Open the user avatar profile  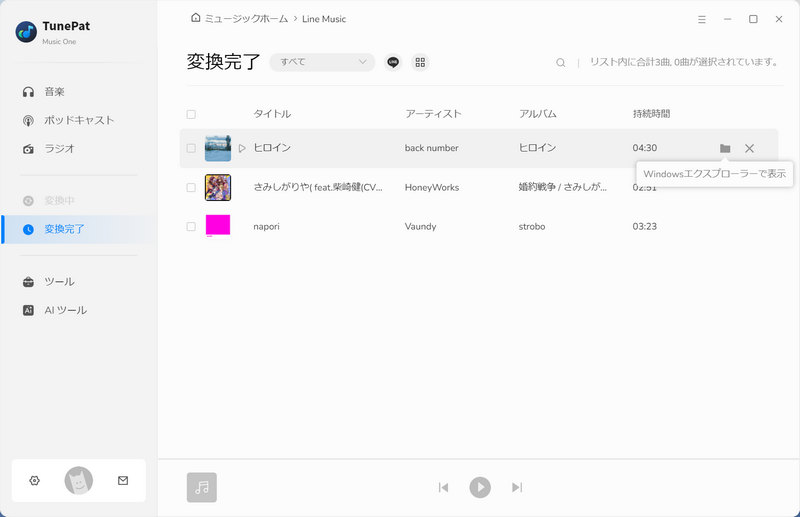pyautogui.click(x=79, y=481)
